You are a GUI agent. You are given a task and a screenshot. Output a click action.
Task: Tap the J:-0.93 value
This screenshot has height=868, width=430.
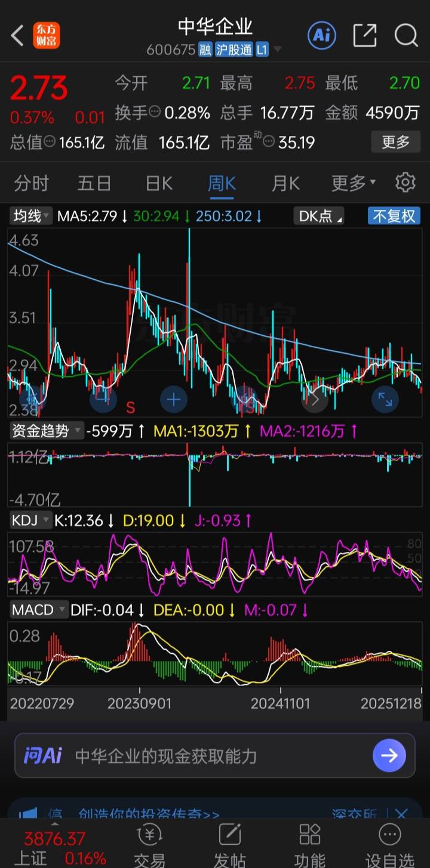pos(217,520)
